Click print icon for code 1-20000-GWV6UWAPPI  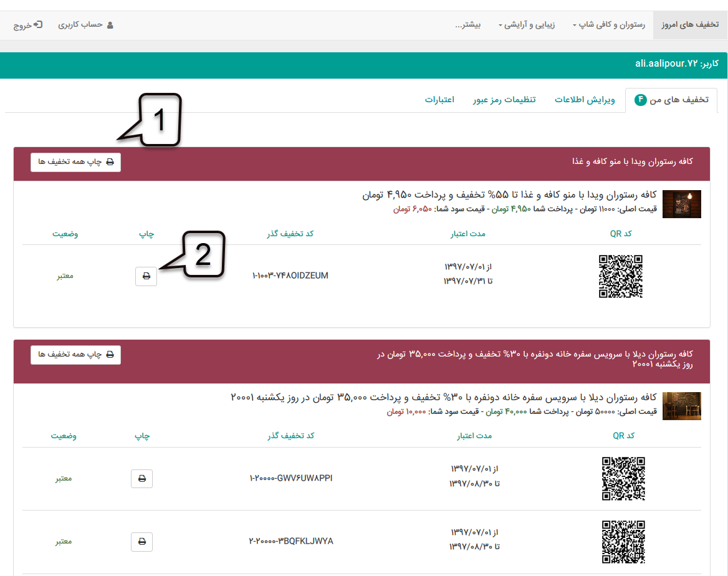point(141,479)
